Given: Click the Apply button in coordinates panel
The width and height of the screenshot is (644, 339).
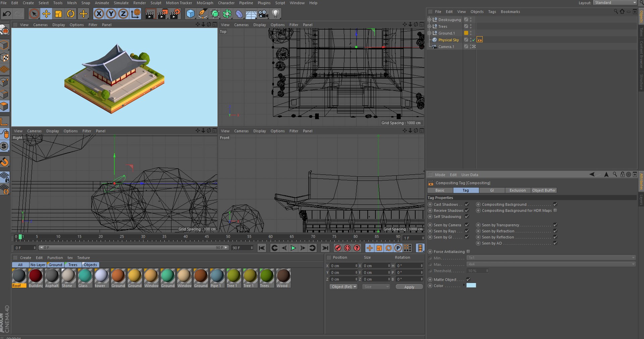Looking at the screenshot, I should (x=409, y=287).
